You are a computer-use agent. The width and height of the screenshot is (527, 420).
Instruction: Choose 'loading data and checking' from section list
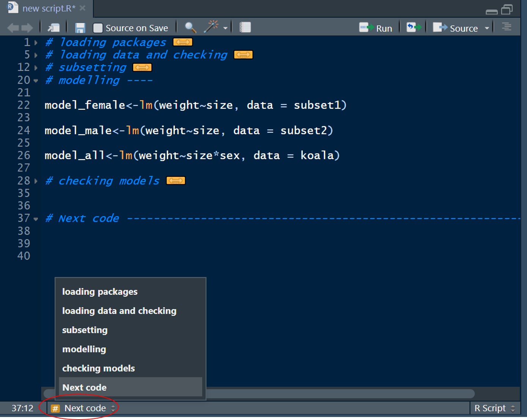click(119, 311)
